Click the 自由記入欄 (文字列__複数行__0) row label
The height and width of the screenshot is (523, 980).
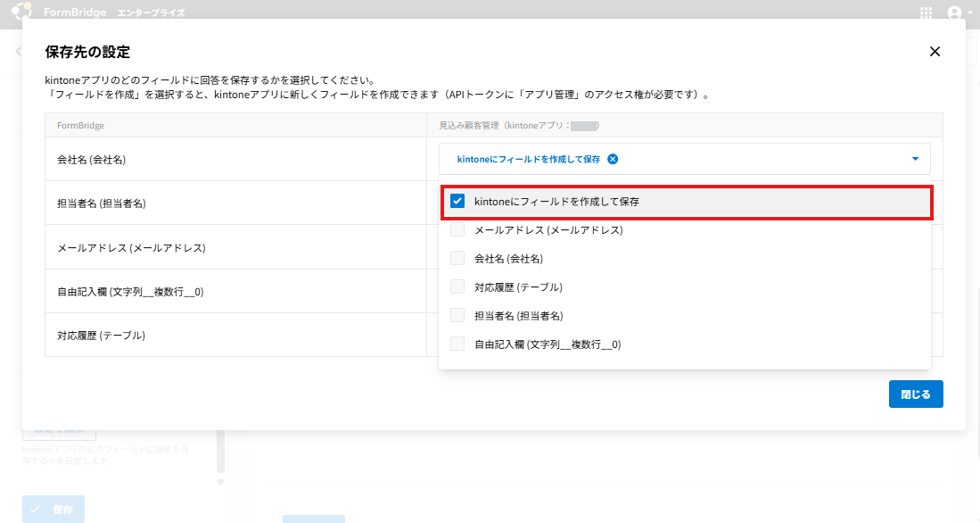[x=130, y=292]
